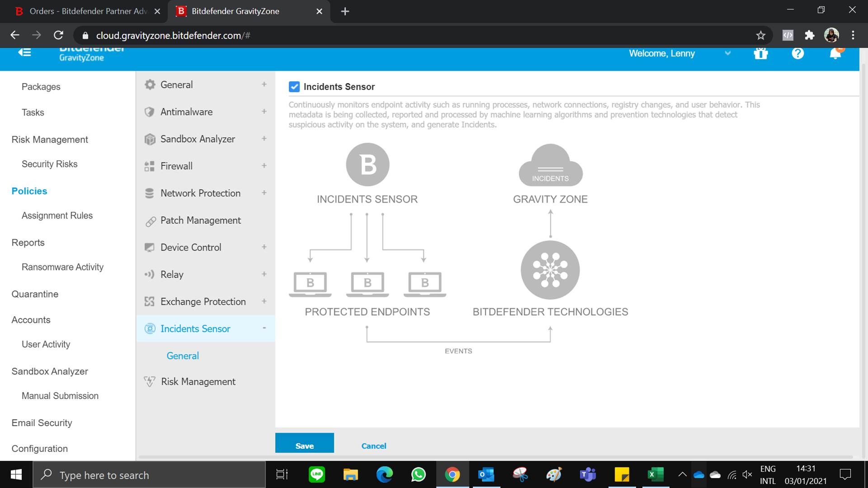This screenshot has height=488, width=868.
Task: Open the help question mark icon
Action: point(798,54)
